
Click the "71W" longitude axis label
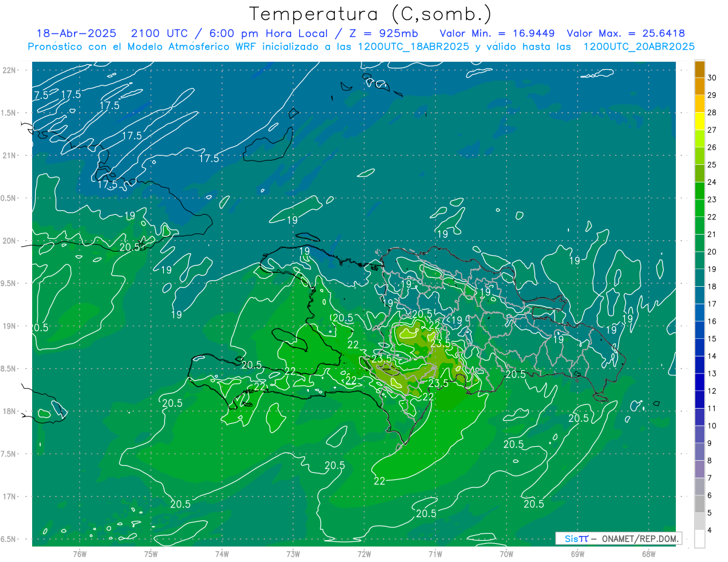pyautogui.click(x=435, y=554)
